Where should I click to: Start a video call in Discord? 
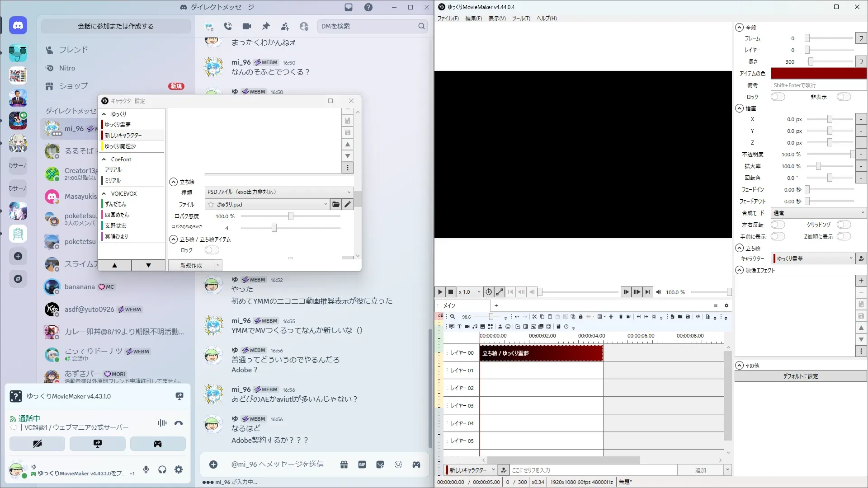(x=247, y=26)
